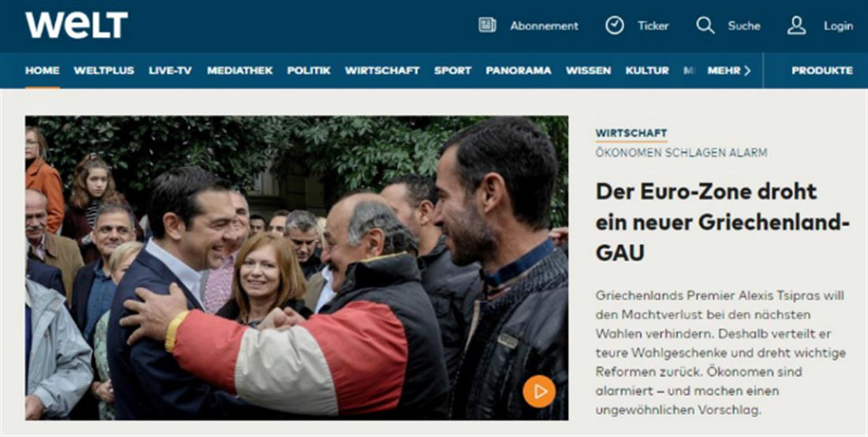The height and width of the screenshot is (437, 868).
Task: Open WIRTSCHAFT in the navigation bar
Action: [x=383, y=71]
